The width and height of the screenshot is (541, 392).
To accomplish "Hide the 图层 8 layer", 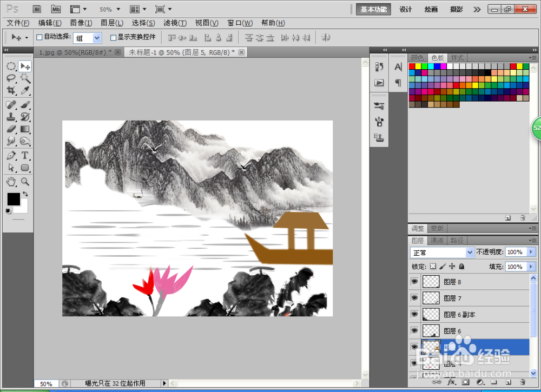I will coord(414,282).
